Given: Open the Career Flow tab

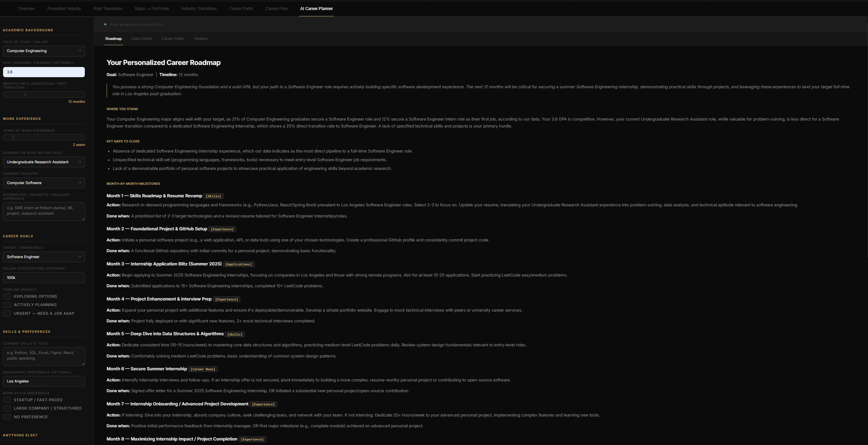Looking at the screenshot, I should [x=276, y=9].
